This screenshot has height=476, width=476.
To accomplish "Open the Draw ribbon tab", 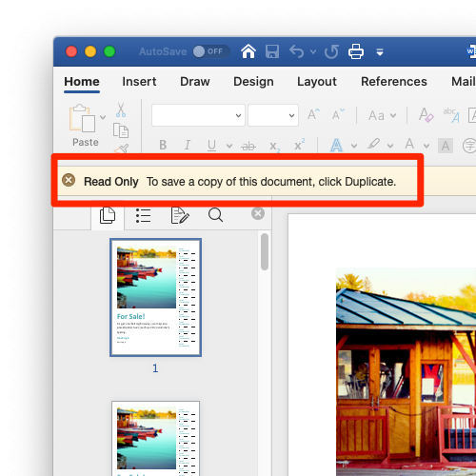I will click(195, 82).
